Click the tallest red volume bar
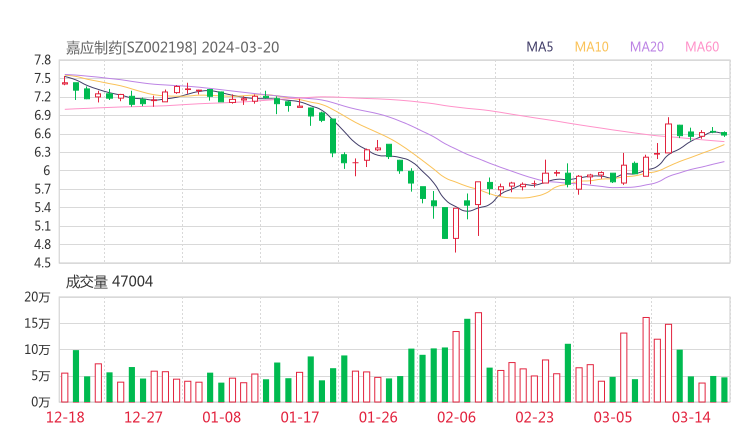The width and height of the screenshot is (740, 440). 478,357
